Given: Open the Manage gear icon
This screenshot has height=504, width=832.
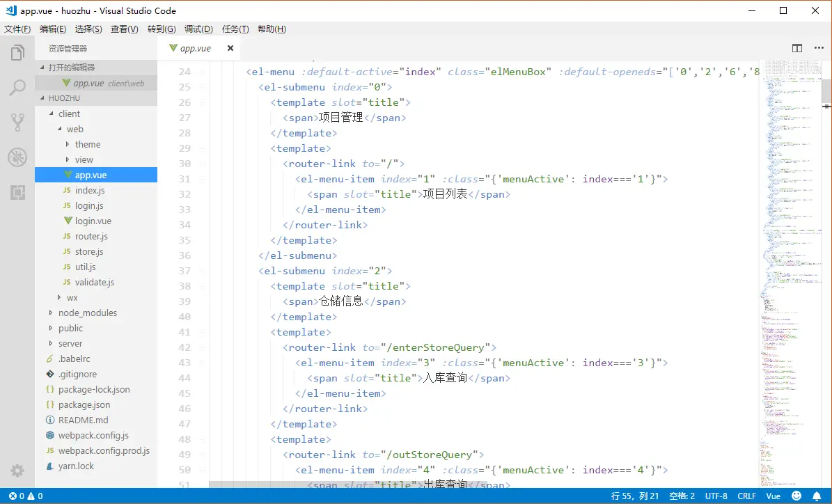Looking at the screenshot, I should point(17,470).
